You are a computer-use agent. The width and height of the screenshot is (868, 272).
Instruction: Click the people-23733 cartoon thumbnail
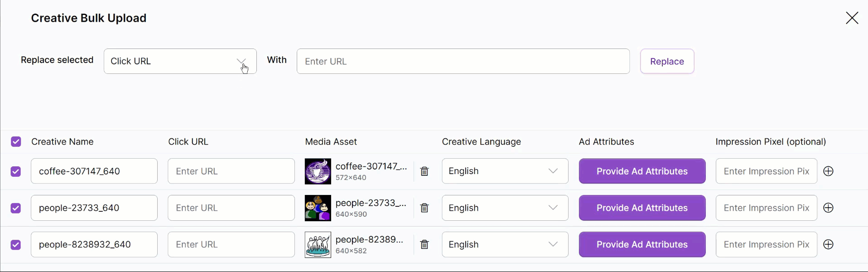pos(318,208)
